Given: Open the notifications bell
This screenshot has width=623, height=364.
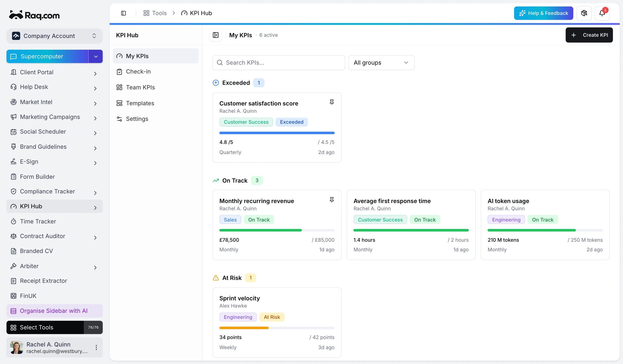Looking at the screenshot, I should [x=602, y=13].
